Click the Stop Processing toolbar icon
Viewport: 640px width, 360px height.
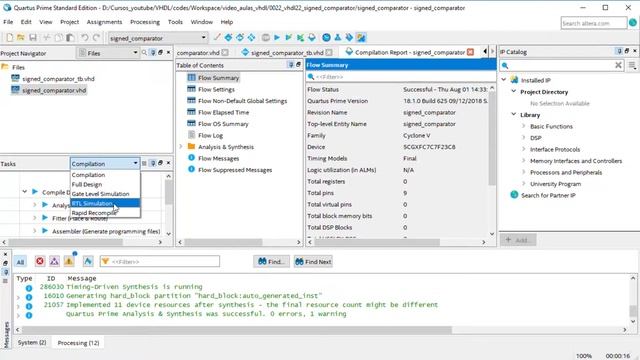pyautogui.click(x=265, y=38)
